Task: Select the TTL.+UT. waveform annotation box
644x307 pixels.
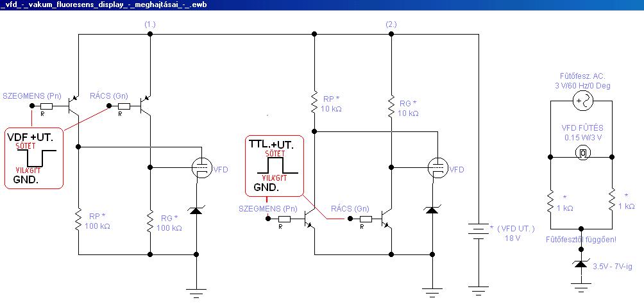Action: point(275,166)
